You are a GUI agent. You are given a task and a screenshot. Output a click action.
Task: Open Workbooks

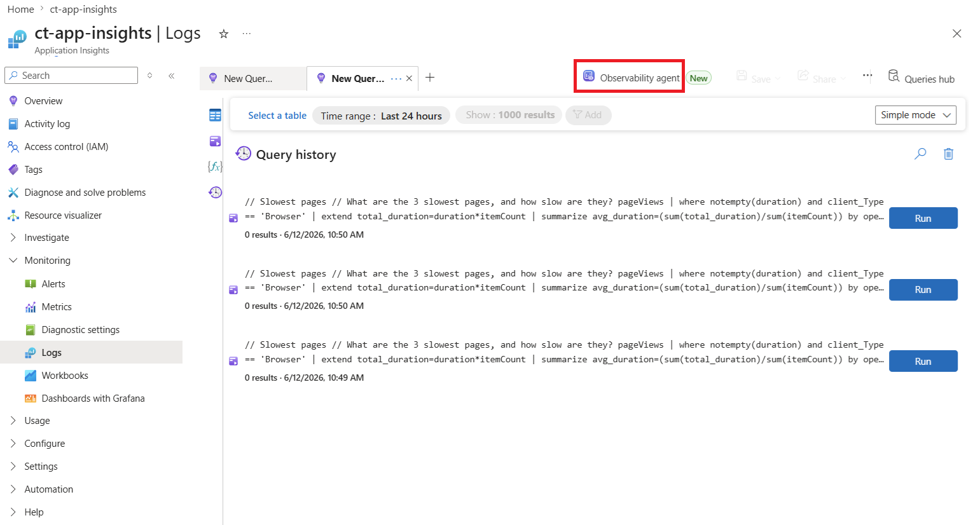65,376
